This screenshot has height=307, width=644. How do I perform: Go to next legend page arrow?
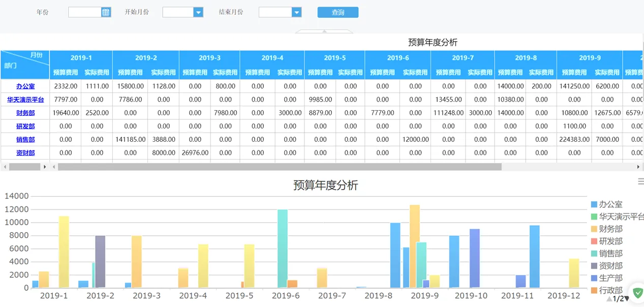coord(627,299)
